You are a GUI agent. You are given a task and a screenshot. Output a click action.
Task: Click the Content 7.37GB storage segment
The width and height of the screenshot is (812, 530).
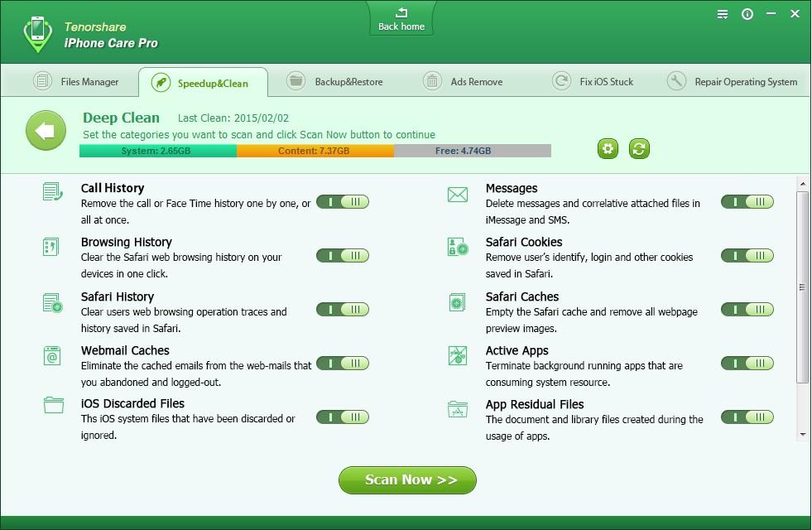pyautogui.click(x=315, y=151)
